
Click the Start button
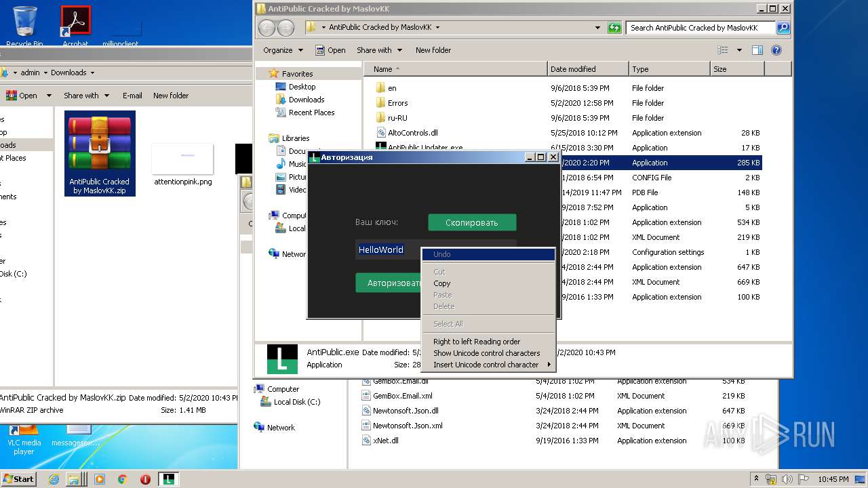(18, 479)
